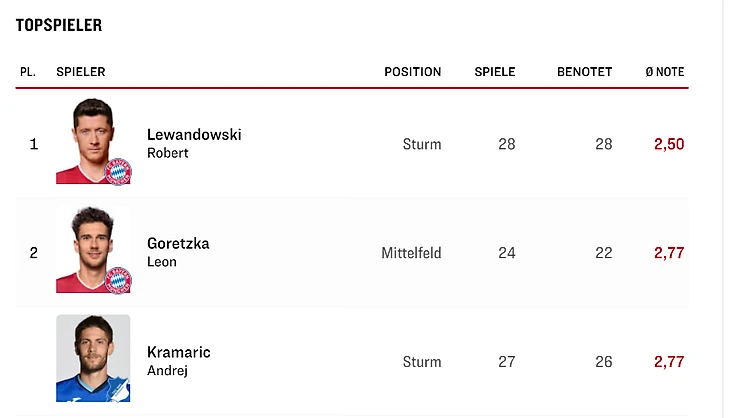This screenshot has width=730, height=418.
Task: Click the Bayern badge on Goretzka's photo
Action: point(118,280)
